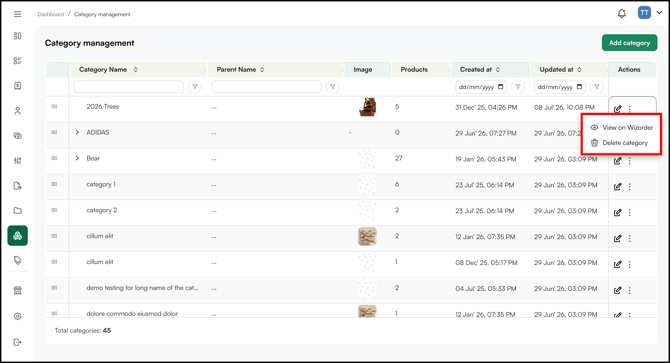Focus the Parent Name filter field
The height and width of the screenshot is (363, 670).
[266, 87]
